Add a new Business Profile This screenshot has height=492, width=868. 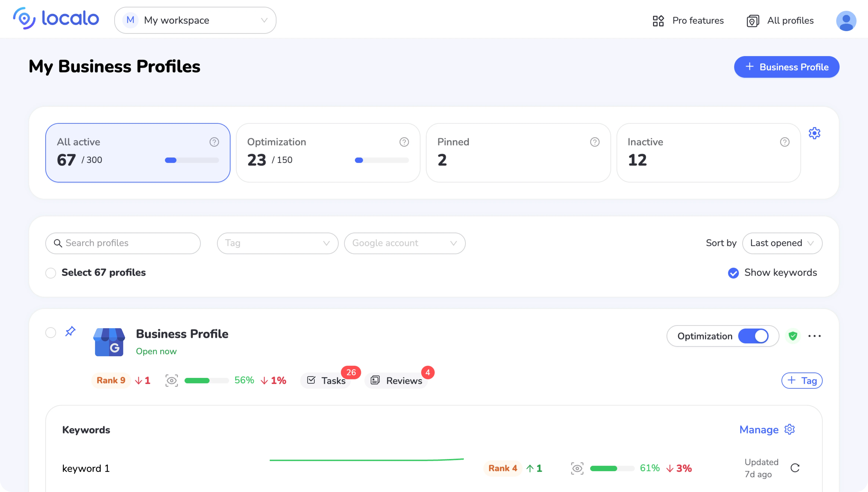tap(787, 67)
